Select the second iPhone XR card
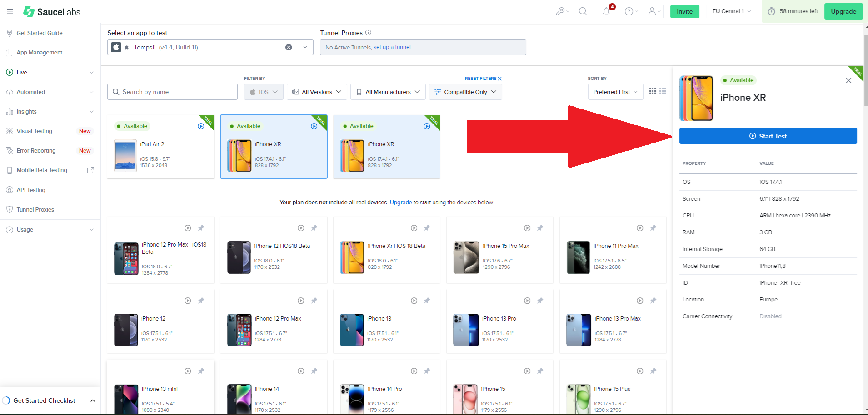The height and width of the screenshot is (415, 868). [x=387, y=147]
